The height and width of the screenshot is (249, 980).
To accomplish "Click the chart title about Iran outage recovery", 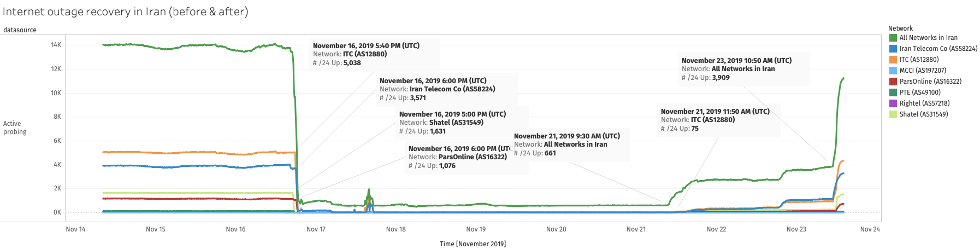I will click(x=126, y=11).
